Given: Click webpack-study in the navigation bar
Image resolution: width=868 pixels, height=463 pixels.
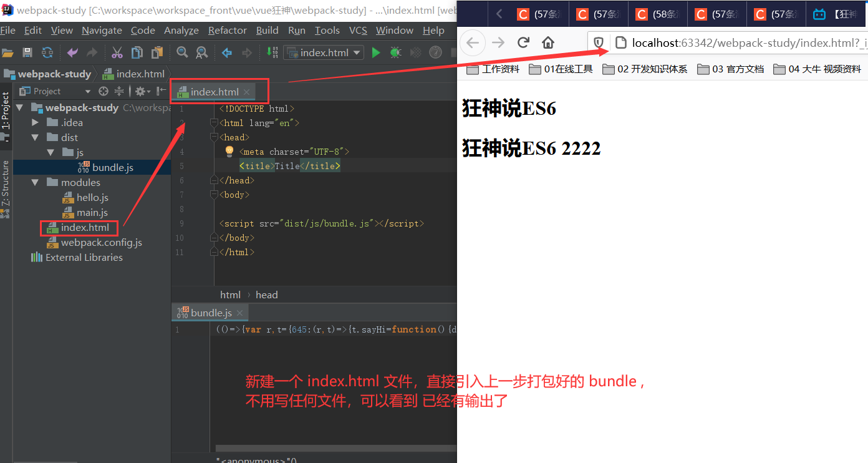Looking at the screenshot, I should click(x=47, y=74).
